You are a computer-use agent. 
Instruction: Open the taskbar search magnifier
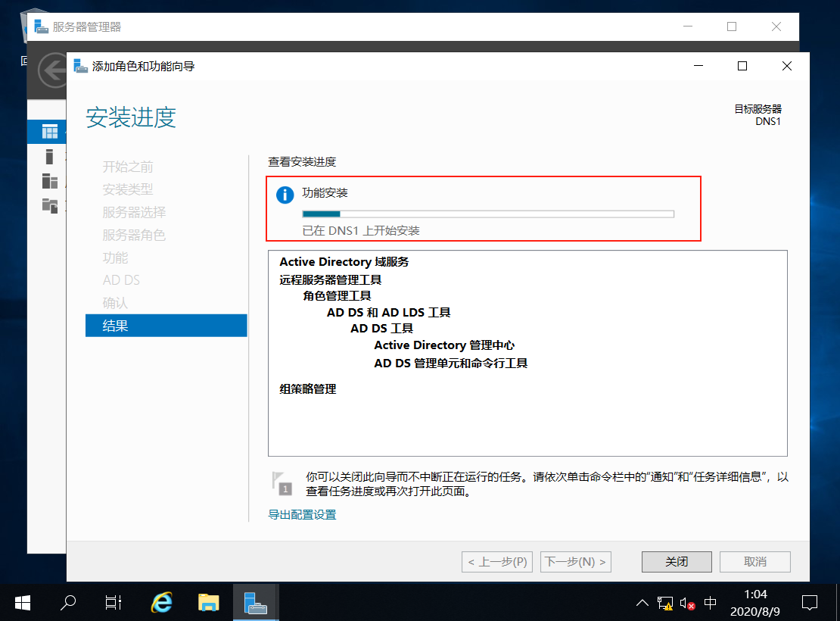(x=68, y=603)
